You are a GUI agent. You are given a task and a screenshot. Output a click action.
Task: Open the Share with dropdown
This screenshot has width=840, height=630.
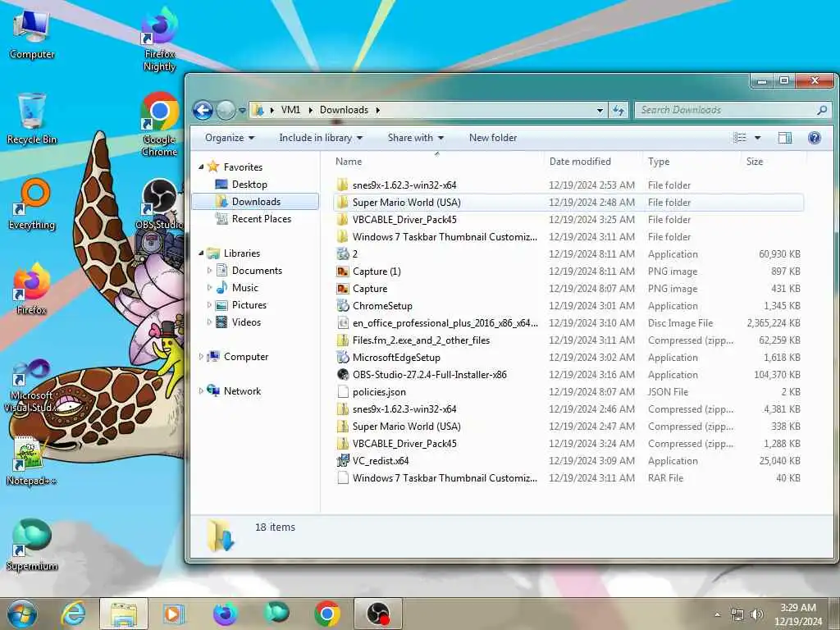point(416,138)
